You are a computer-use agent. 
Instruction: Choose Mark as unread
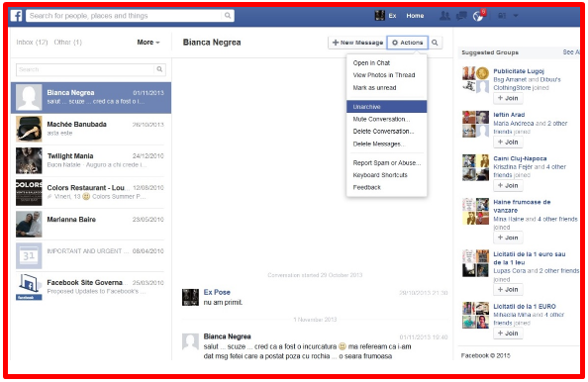coord(386,88)
